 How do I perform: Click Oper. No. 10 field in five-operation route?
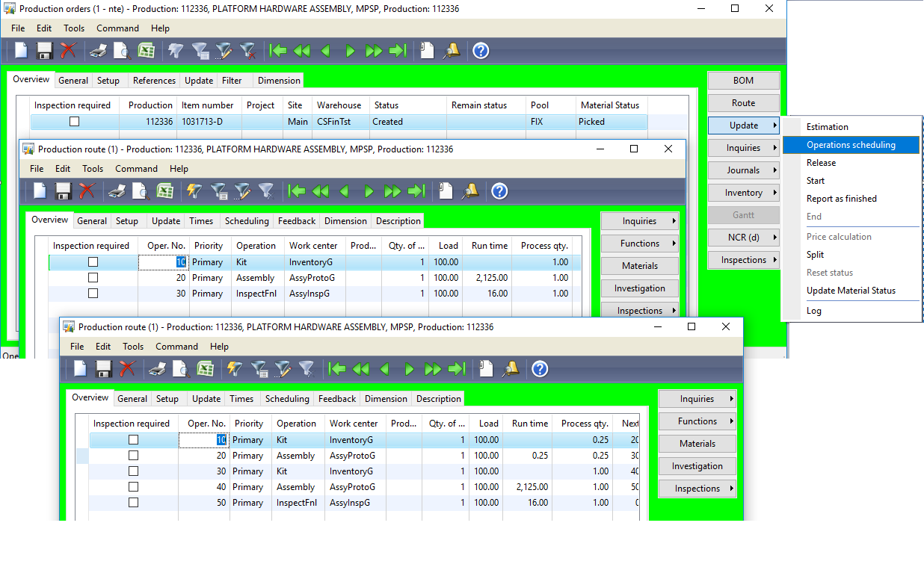pyautogui.click(x=203, y=440)
